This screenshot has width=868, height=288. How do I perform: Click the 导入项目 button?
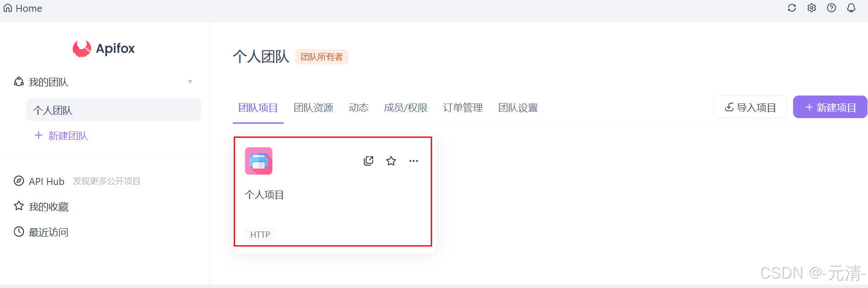click(750, 107)
